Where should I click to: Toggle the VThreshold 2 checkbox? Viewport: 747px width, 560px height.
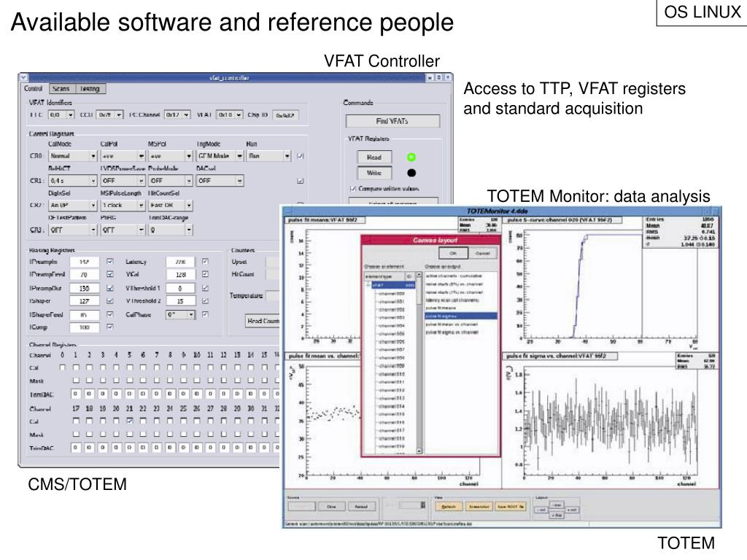[x=205, y=301]
